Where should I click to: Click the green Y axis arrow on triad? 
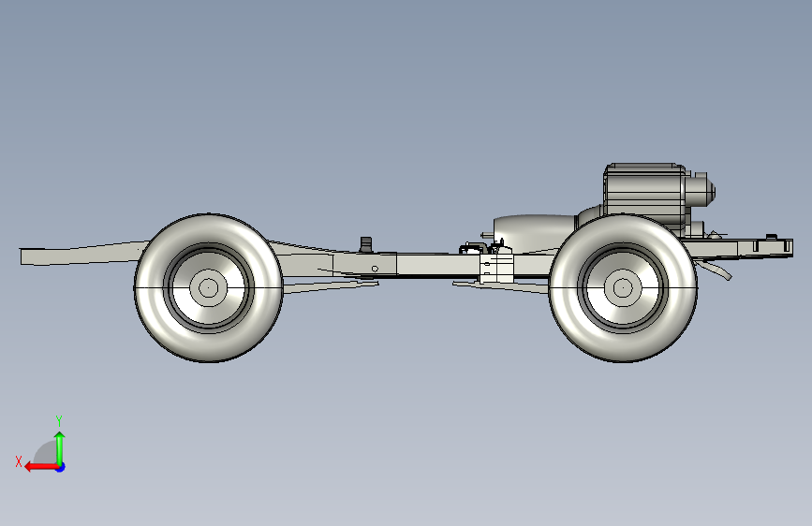60,447
